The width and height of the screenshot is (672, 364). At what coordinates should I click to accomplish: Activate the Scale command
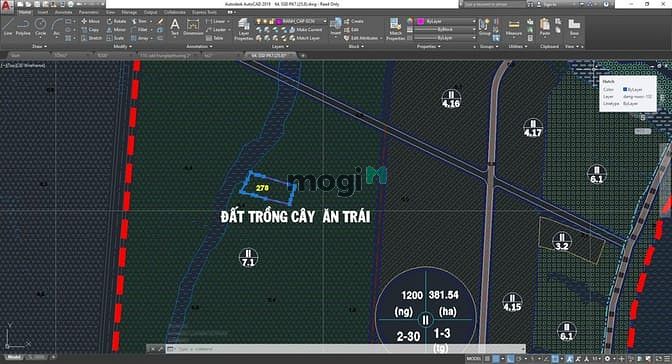pos(115,38)
